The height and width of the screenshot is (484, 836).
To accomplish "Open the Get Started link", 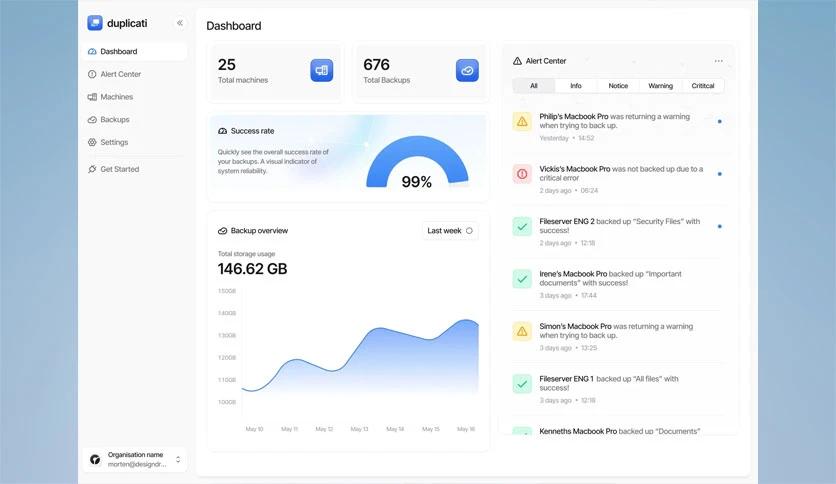I will pos(119,169).
